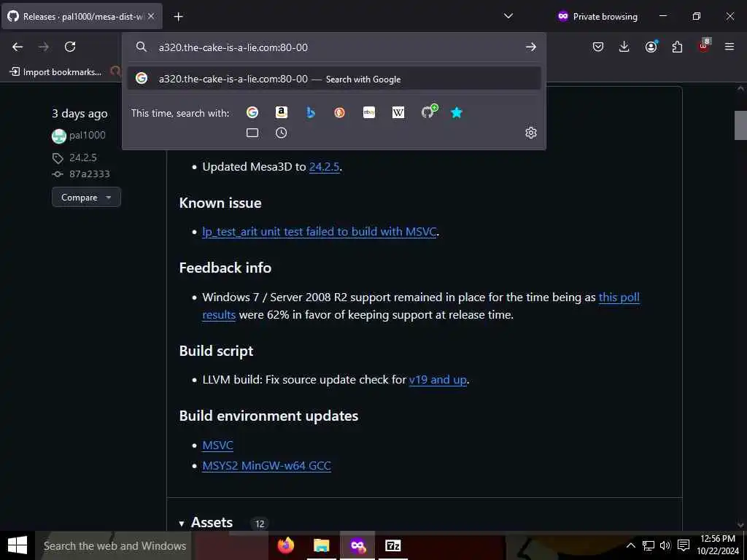
Task: Open the Firefox account menu
Action: click(x=651, y=46)
